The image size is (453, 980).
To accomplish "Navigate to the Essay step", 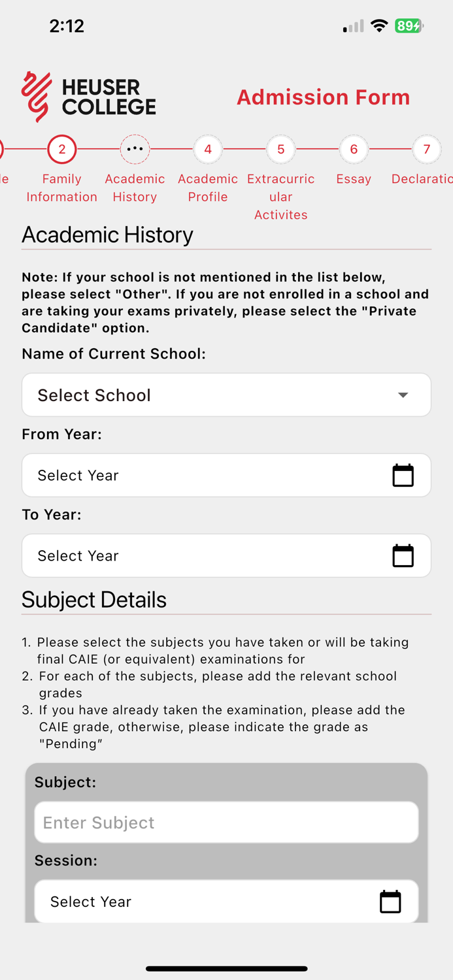I will click(354, 149).
